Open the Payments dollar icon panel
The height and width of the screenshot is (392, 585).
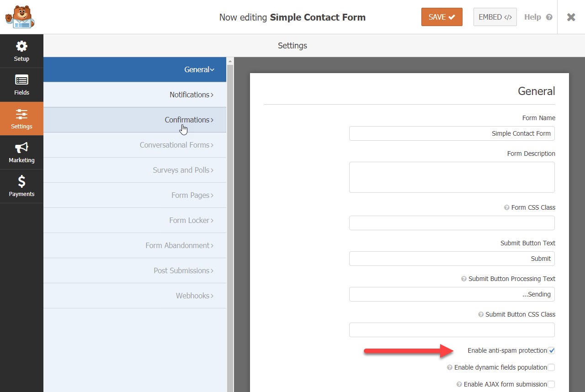click(21, 186)
